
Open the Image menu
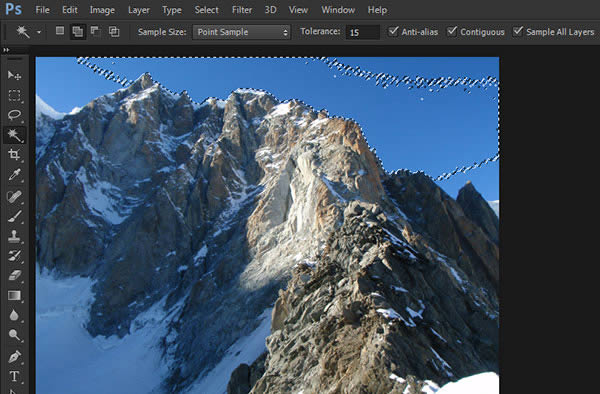coord(102,10)
